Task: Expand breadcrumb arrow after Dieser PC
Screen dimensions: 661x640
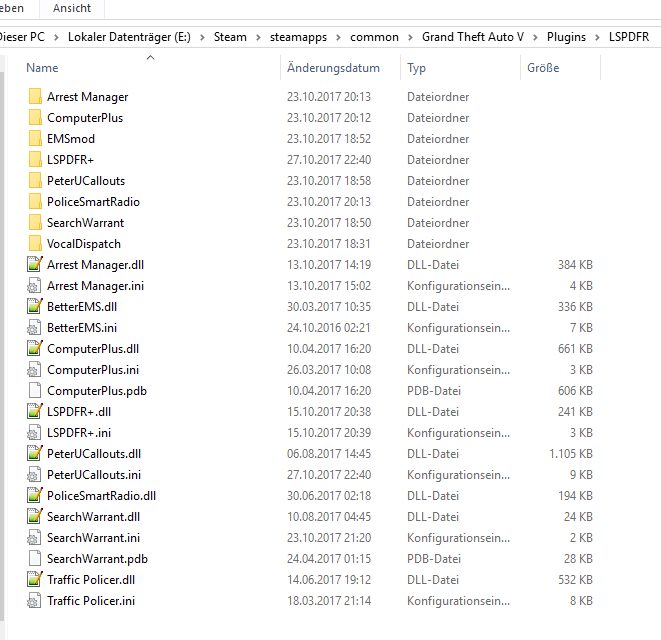Action: [56, 37]
